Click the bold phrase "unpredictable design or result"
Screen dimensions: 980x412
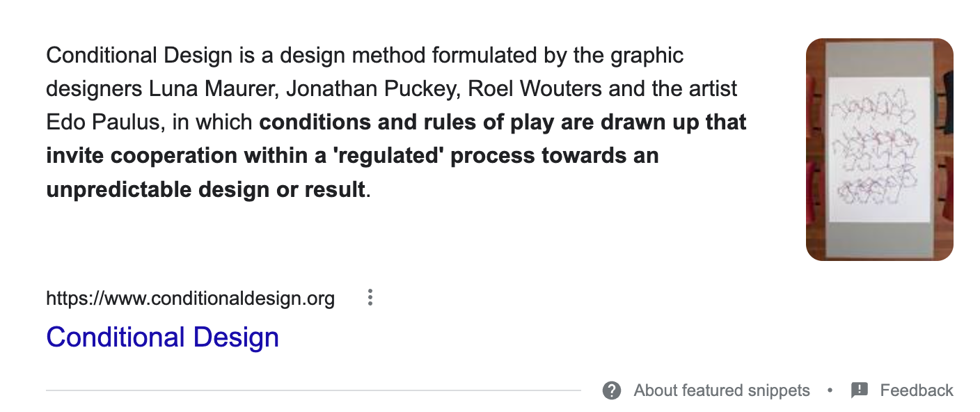pyautogui.click(x=205, y=189)
